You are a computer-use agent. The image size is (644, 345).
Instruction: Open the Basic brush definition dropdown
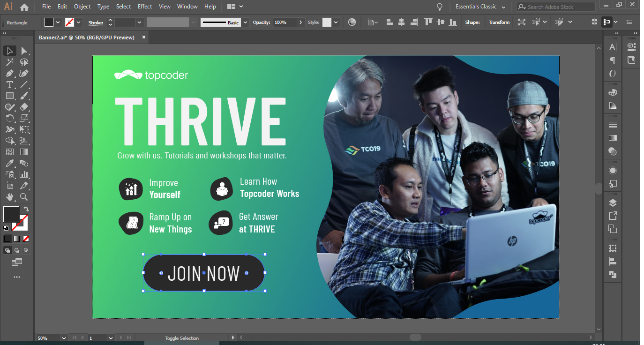click(x=246, y=22)
